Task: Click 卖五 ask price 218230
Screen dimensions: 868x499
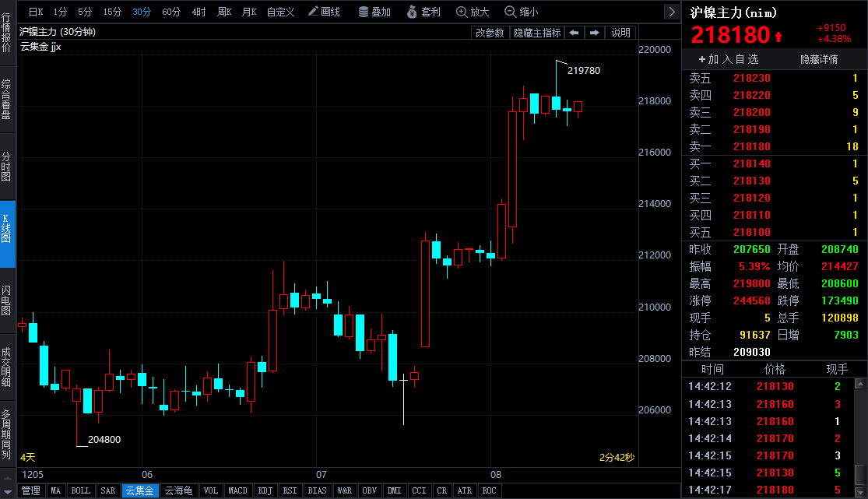Action: 752,78
